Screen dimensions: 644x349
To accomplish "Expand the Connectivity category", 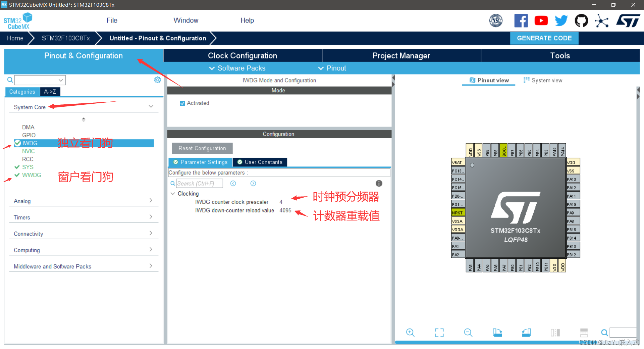I will coord(84,234).
